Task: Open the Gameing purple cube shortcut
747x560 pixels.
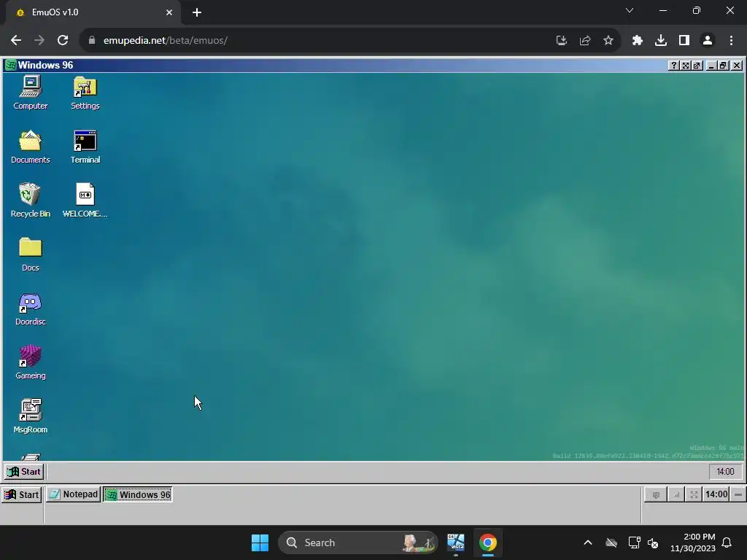Action: 30,362
